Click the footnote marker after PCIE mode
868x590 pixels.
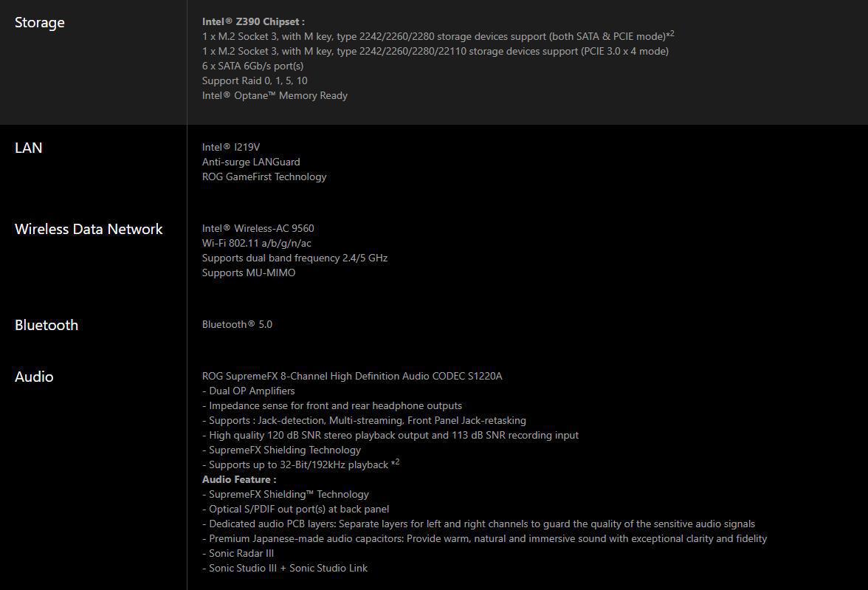[x=670, y=35]
